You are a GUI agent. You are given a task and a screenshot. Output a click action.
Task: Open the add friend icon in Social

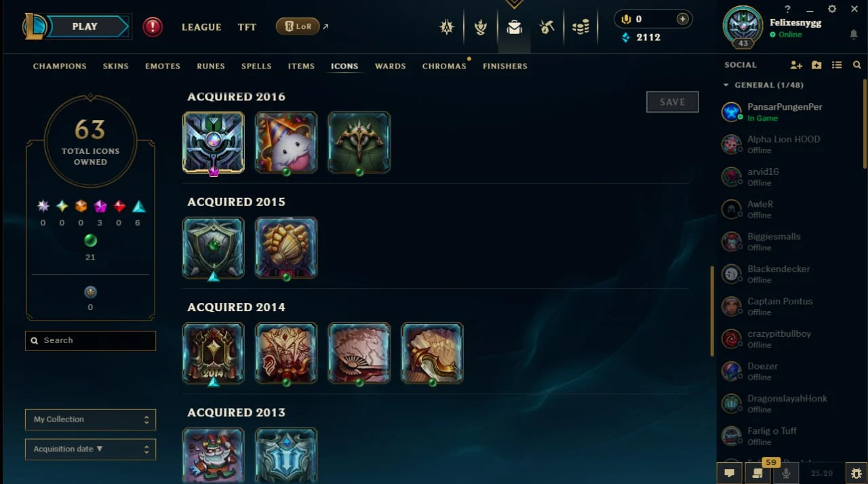796,65
